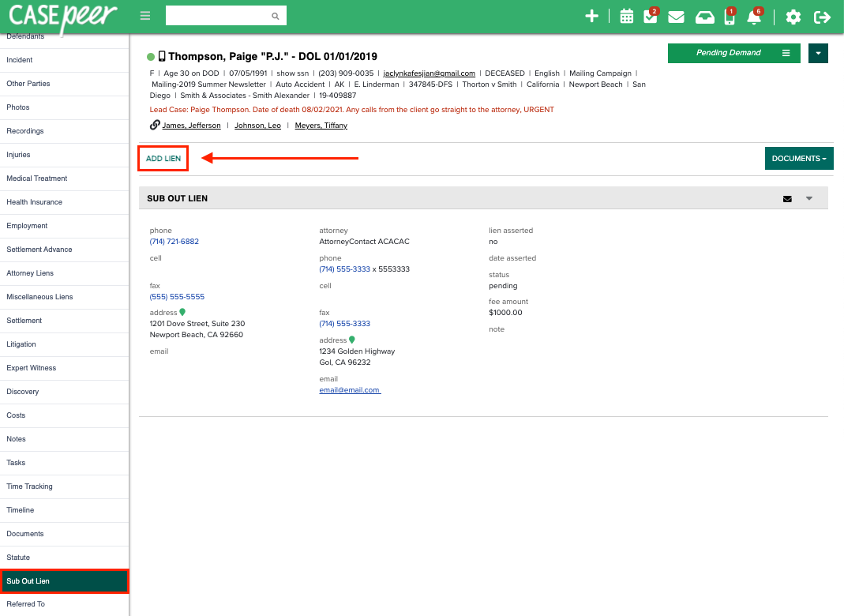Log out using the exit arrow icon
The width and height of the screenshot is (844, 616).
point(821,15)
